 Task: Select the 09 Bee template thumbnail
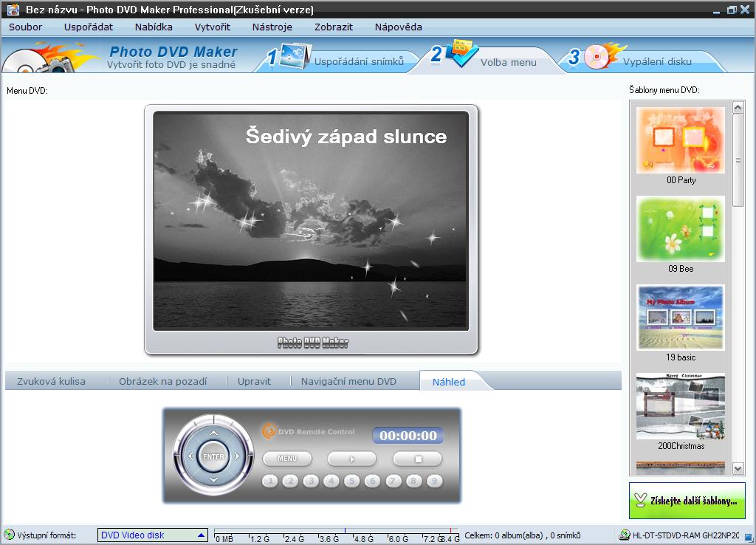(x=680, y=229)
